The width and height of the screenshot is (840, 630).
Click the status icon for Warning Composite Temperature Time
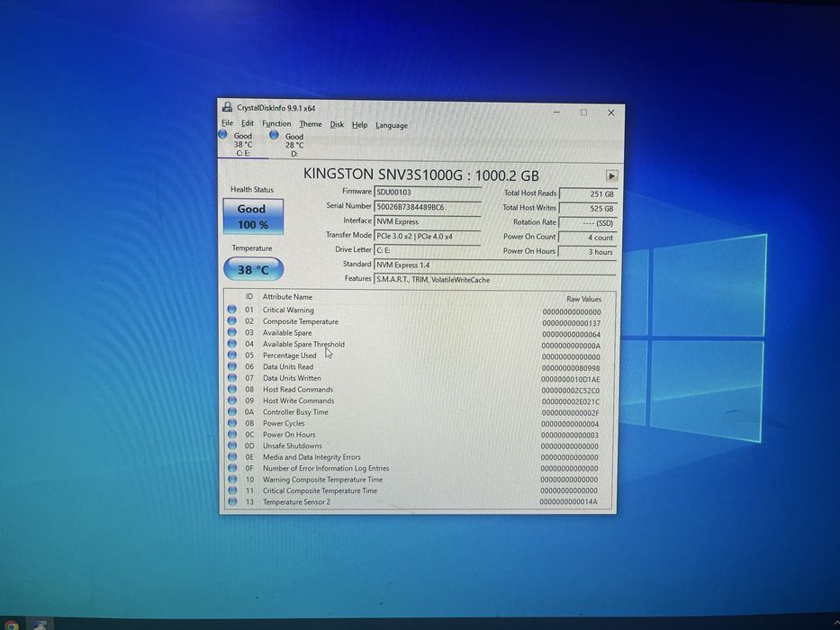(232, 479)
